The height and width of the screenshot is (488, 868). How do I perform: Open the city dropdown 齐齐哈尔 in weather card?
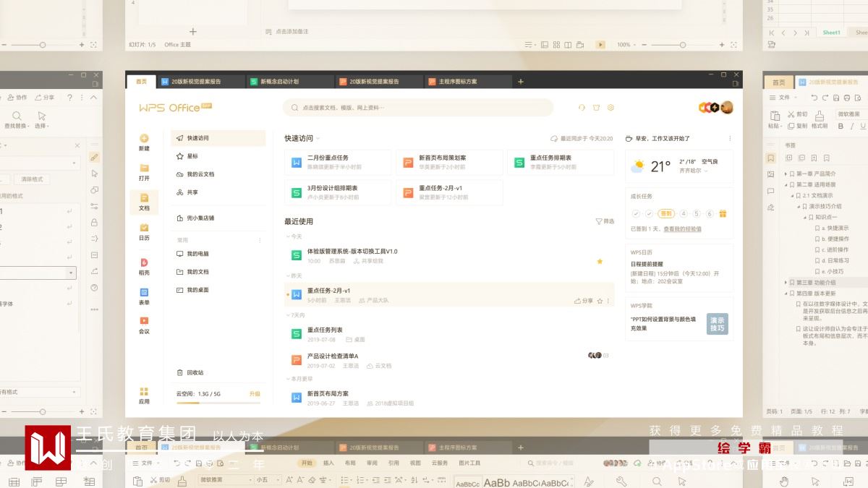click(695, 171)
